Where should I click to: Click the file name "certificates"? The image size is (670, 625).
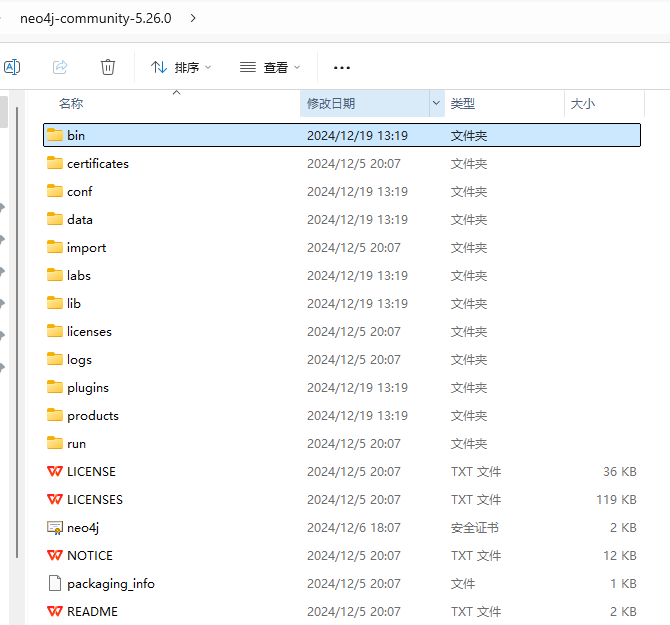pyautogui.click(x=98, y=163)
